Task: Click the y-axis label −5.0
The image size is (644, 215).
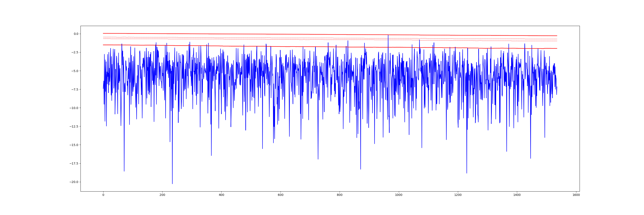Action: [74, 71]
